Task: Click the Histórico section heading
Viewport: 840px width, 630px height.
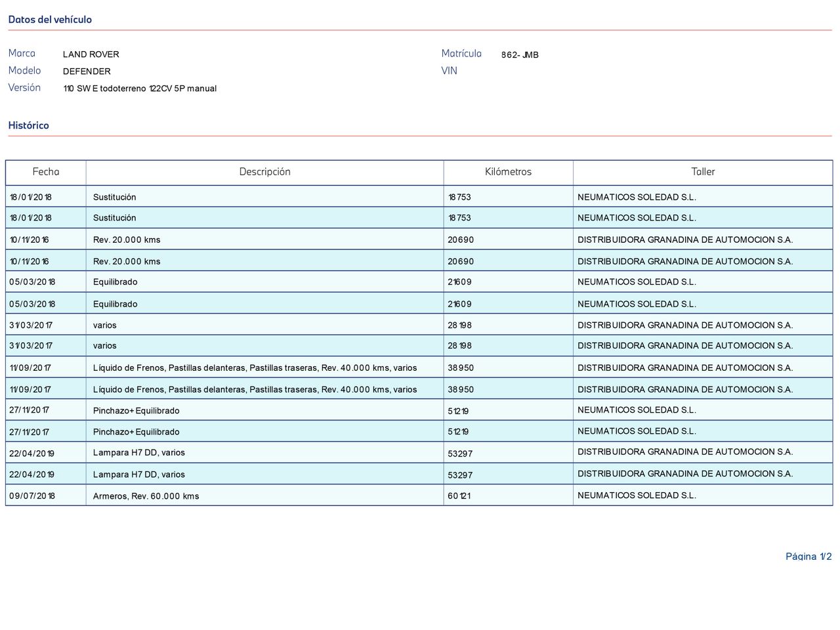Action: [x=28, y=125]
